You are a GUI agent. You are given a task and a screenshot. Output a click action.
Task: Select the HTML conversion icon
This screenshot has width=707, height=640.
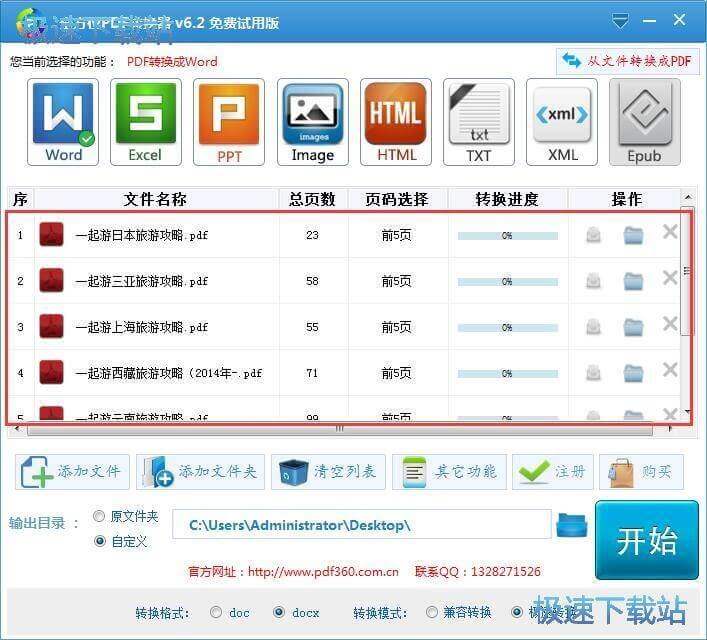tap(395, 122)
